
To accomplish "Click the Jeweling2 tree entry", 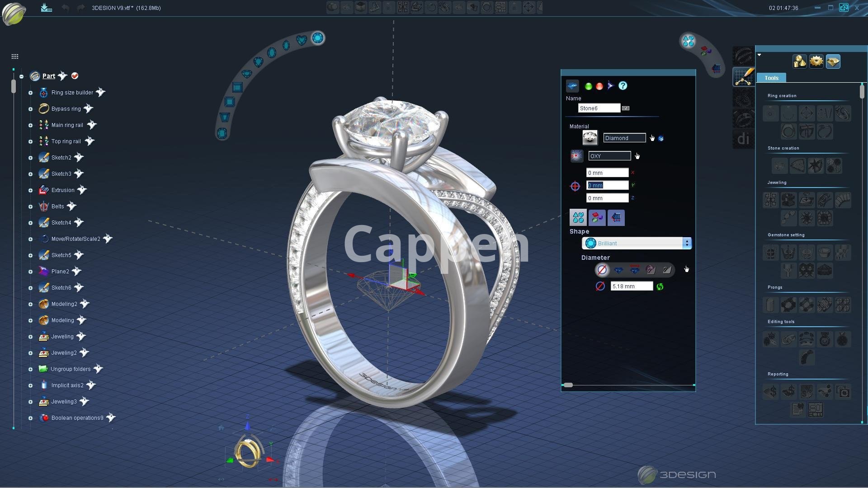I will (64, 353).
